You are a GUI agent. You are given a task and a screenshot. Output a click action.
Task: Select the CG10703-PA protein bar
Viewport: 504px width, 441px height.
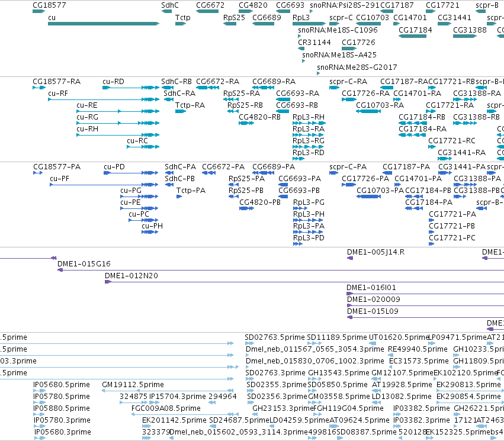click(x=369, y=197)
